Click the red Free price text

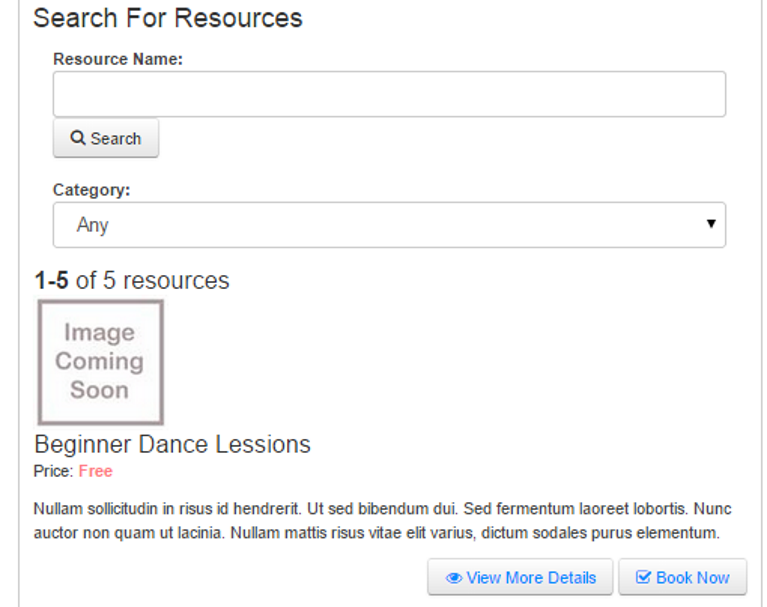coord(95,471)
